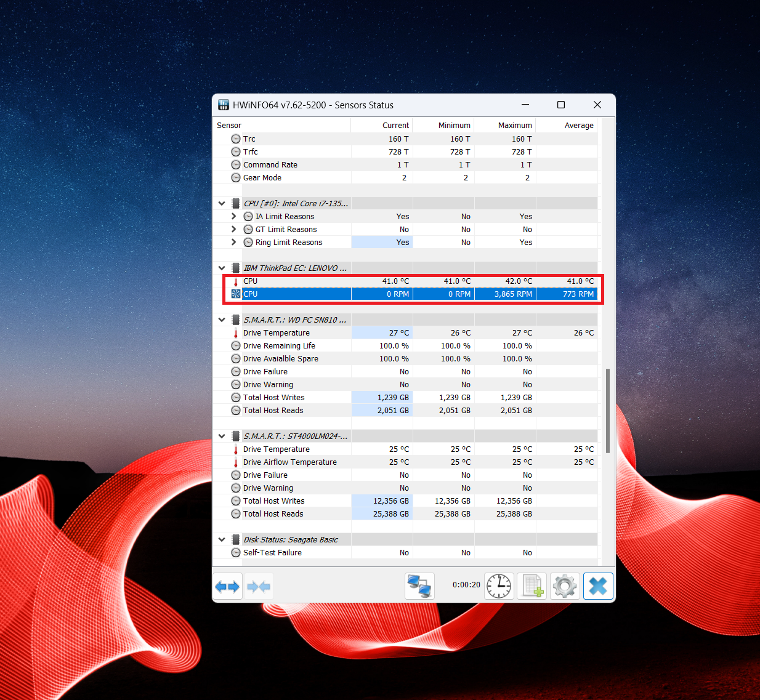Screen dimensions: 760x700
Task: Click the blue X close sensors button
Action: (597, 585)
